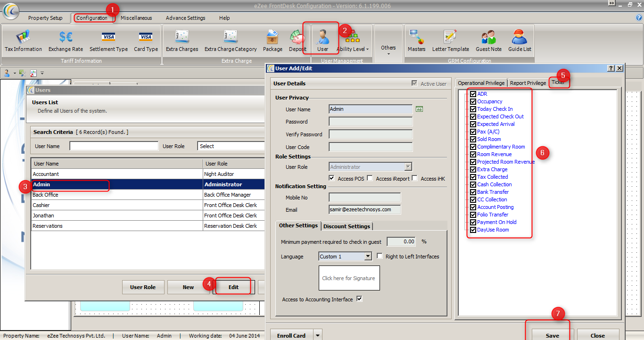Select the Cashier row in Users list
The height and width of the screenshot is (340, 644).
[x=149, y=205]
